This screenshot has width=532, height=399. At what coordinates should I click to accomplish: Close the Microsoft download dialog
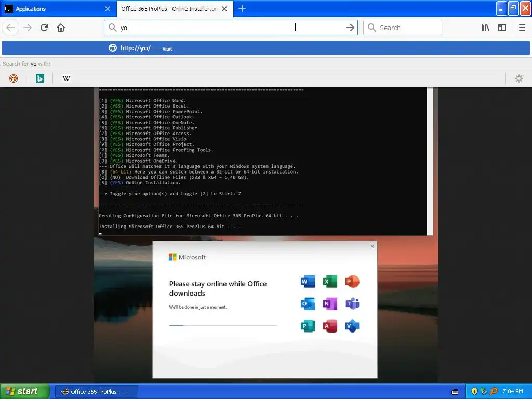point(372,246)
